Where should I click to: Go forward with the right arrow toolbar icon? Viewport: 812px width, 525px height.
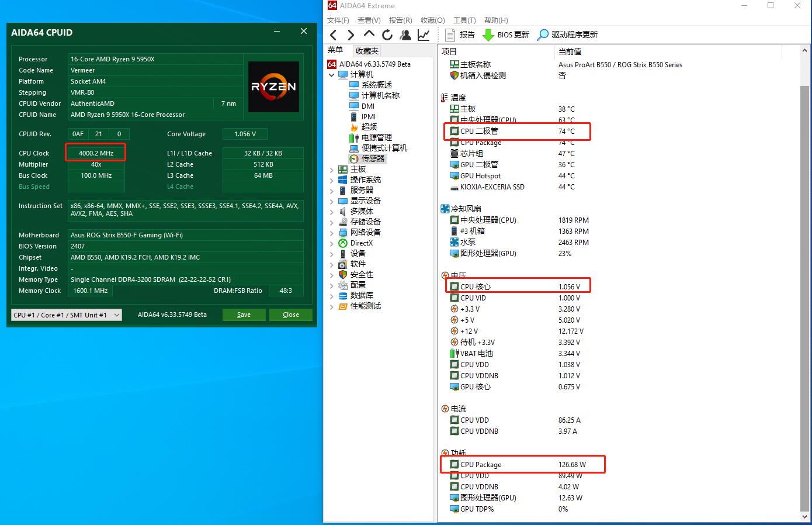tap(351, 35)
